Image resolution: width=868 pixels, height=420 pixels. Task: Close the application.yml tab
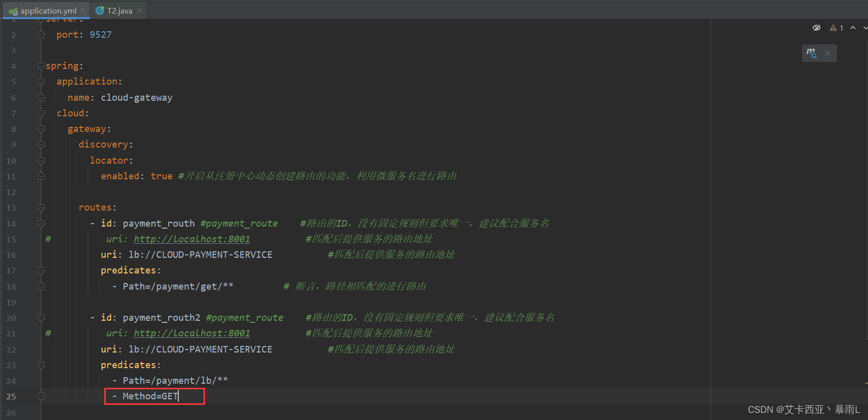(83, 11)
